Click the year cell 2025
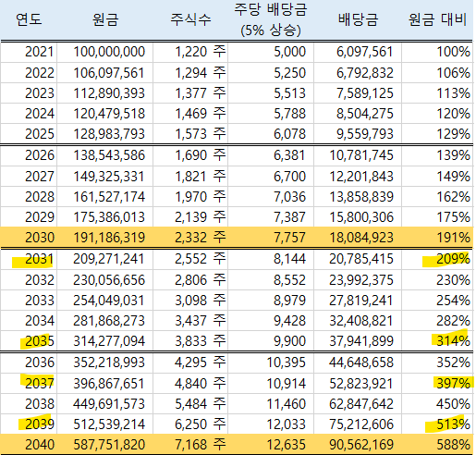 coord(40,134)
